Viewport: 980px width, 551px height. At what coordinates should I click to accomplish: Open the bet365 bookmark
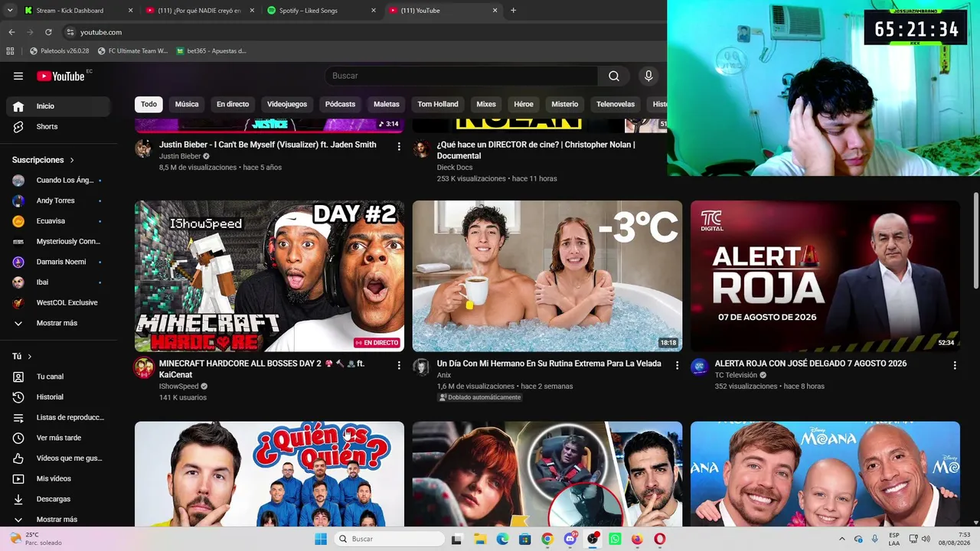[x=211, y=51]
